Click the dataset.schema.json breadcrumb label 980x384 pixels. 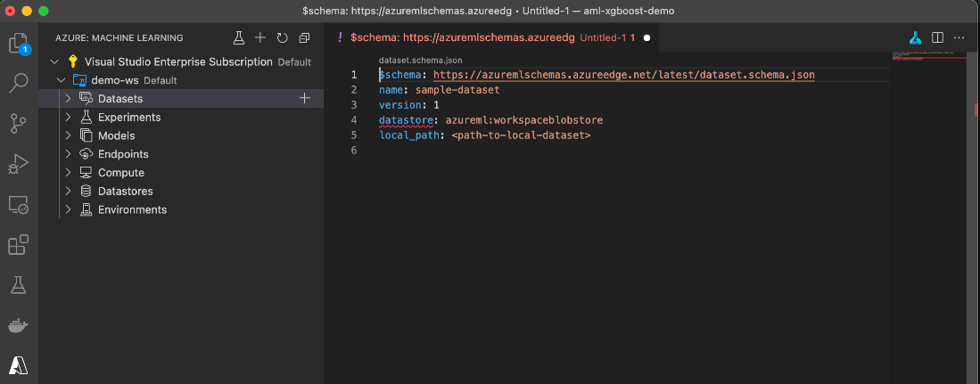click(x=421, y=60)
